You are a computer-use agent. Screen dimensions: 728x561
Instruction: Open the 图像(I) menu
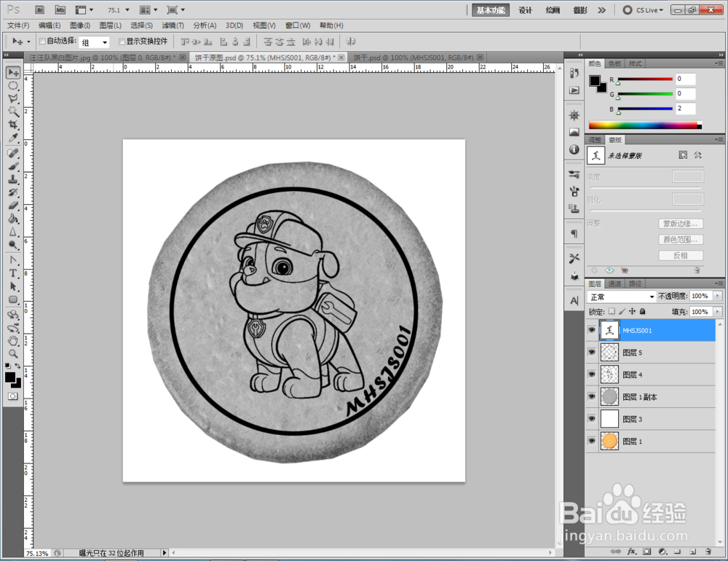coord(80,25)
